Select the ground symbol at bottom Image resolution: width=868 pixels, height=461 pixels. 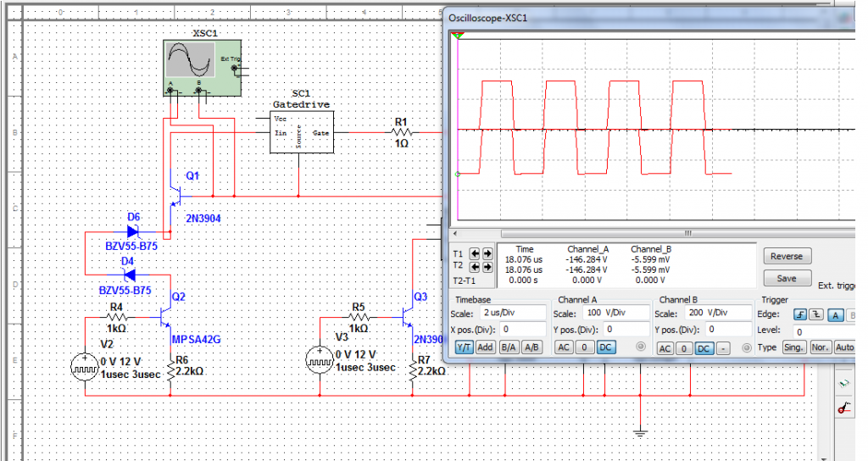click(x=641, y=433)
